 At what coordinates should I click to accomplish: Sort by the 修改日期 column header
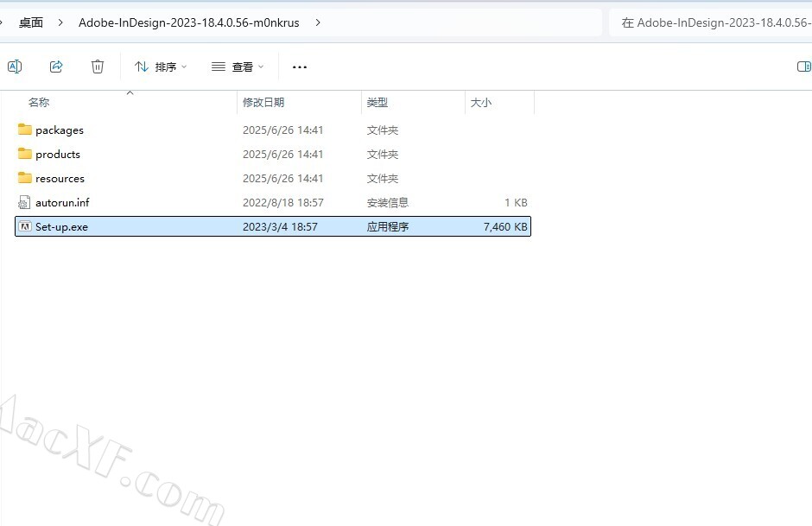coord(263,103)
